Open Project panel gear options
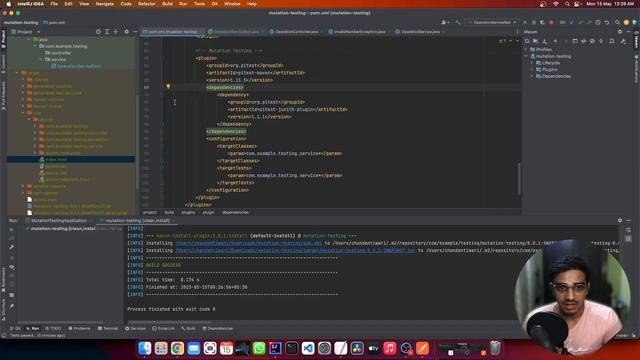 [127, 32]
